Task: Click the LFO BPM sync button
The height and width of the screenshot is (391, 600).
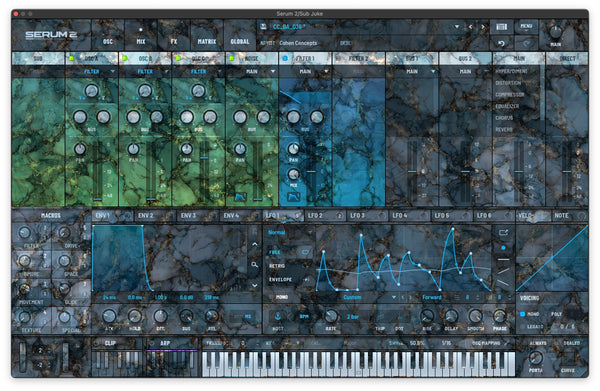Action: [304, 316]
